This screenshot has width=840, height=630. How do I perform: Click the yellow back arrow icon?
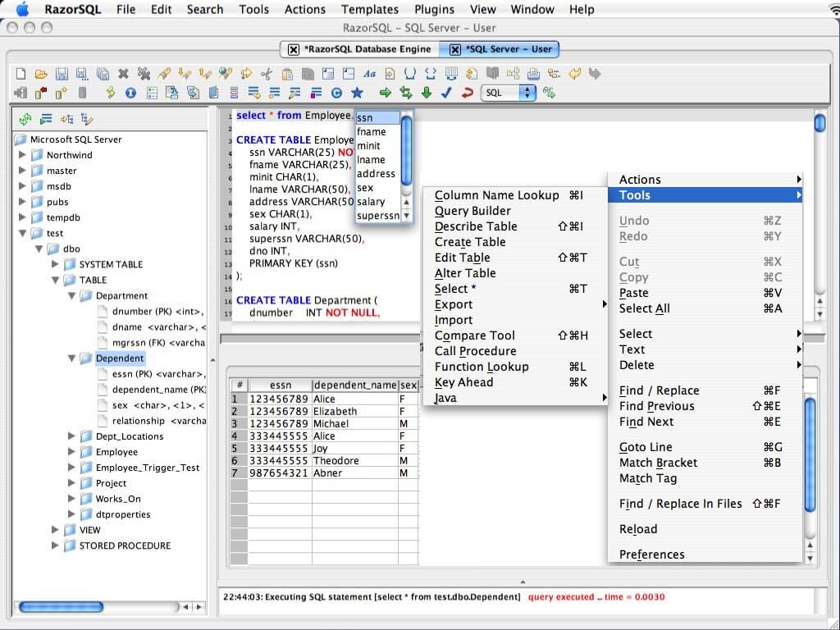(x=574, y=73)
